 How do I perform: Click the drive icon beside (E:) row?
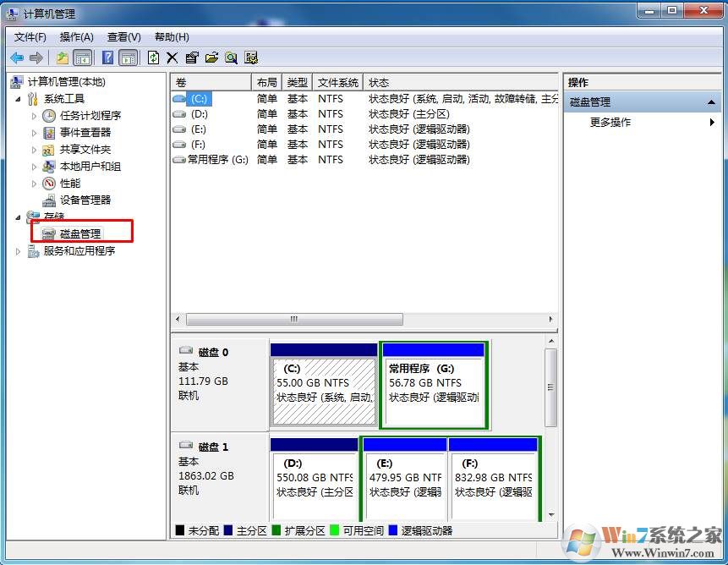[x=178, y=129]
